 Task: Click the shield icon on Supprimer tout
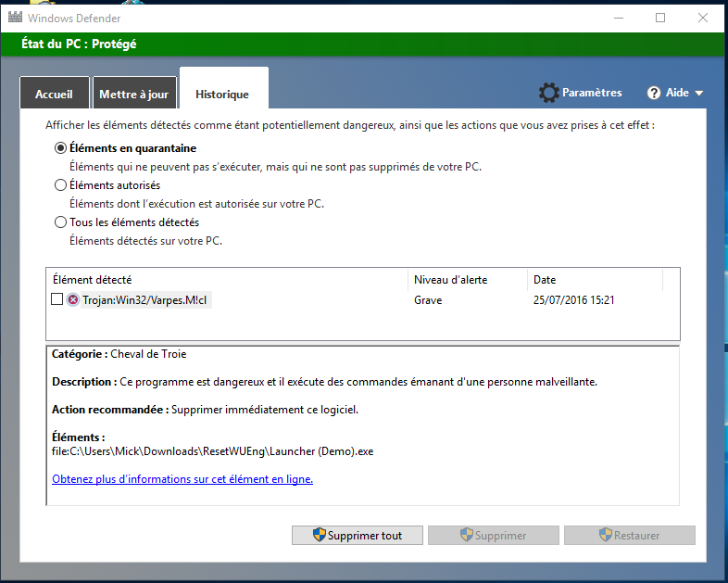tap(319, 535)
